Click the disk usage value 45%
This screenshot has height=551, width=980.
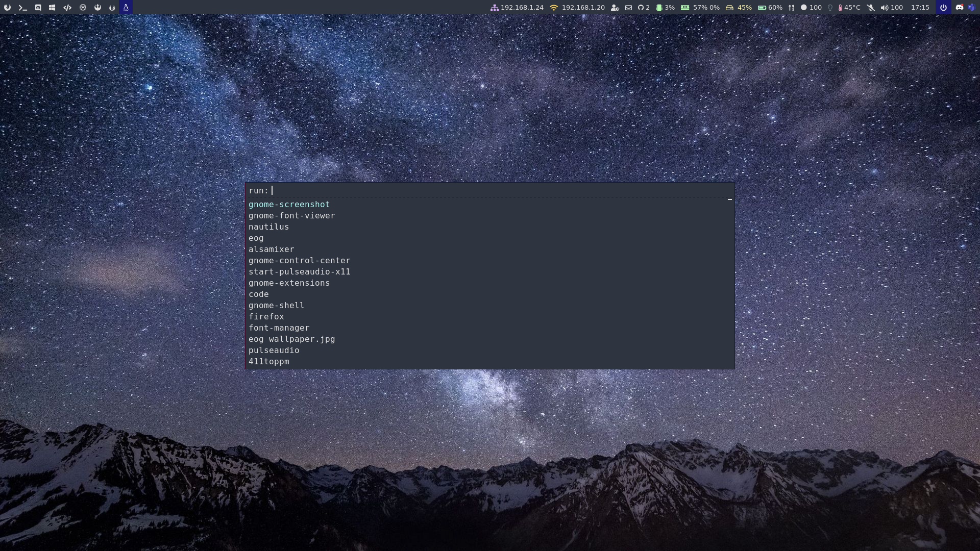[745, 8]
